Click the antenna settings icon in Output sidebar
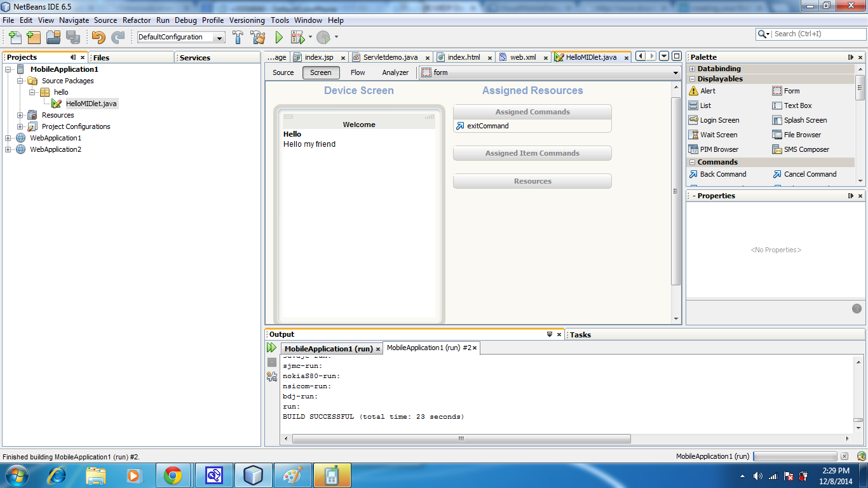The image size is (868, 488). pos(271,376)
